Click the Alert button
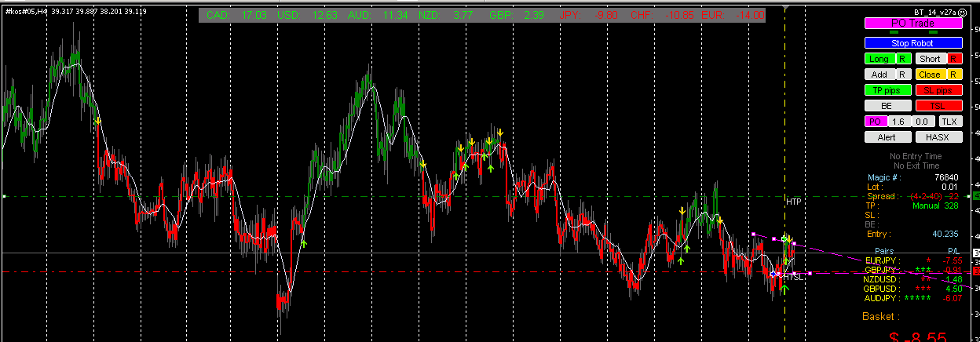This screenshot has height=342, width=980. click(887, 137)
